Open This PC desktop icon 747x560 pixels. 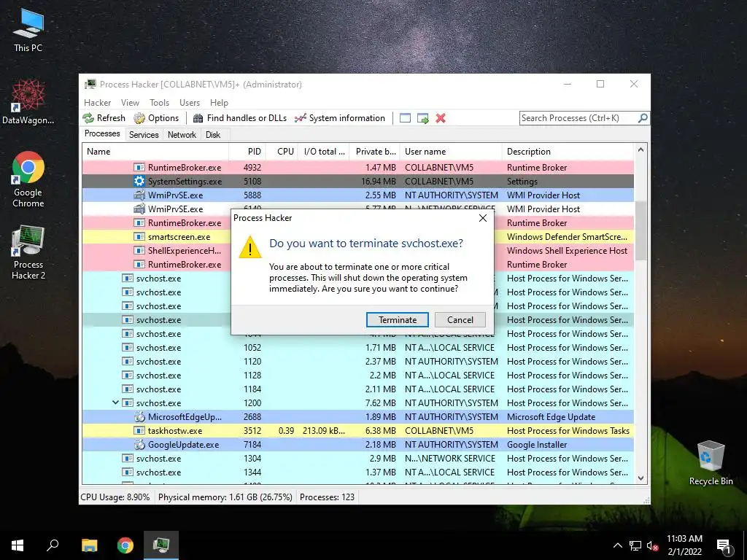tap(28, 31)
